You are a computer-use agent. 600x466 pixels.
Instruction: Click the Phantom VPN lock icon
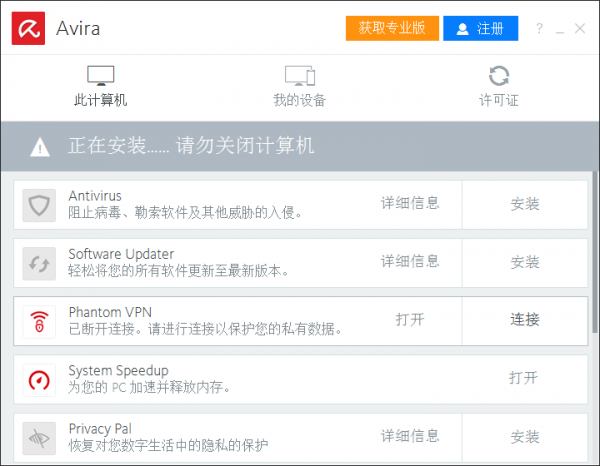(39, 322)
